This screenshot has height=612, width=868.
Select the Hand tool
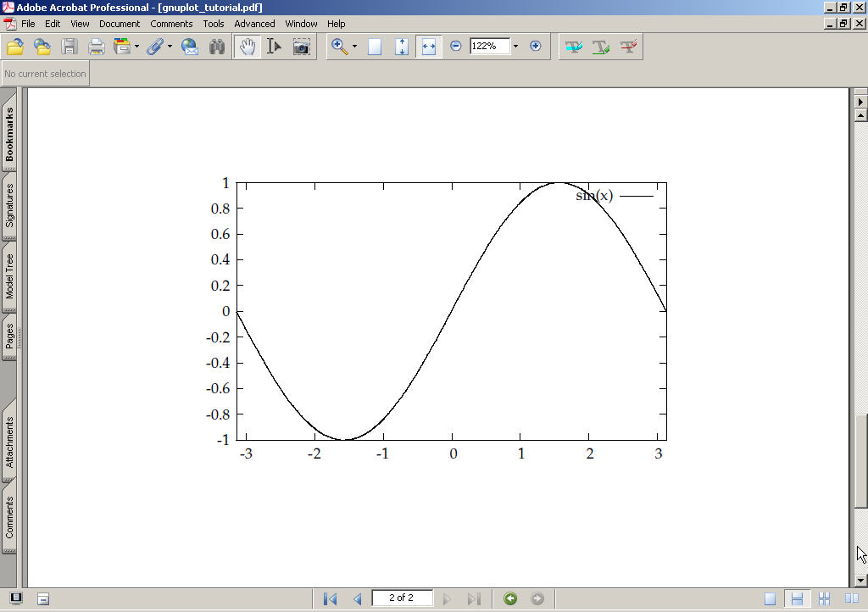[x=247, y=47]
